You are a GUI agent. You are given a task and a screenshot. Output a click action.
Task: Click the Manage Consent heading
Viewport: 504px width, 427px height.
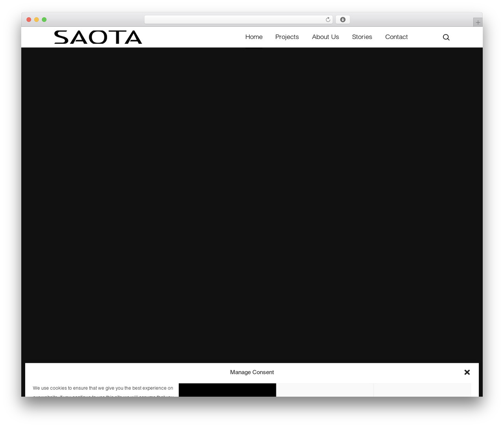click(x=252, y=372)
